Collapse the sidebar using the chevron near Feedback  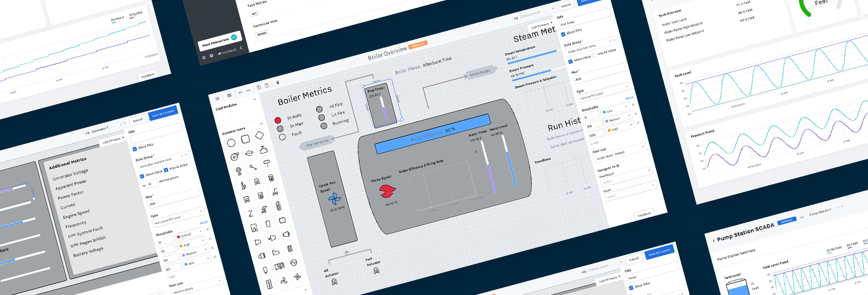(x=241, y=48)
